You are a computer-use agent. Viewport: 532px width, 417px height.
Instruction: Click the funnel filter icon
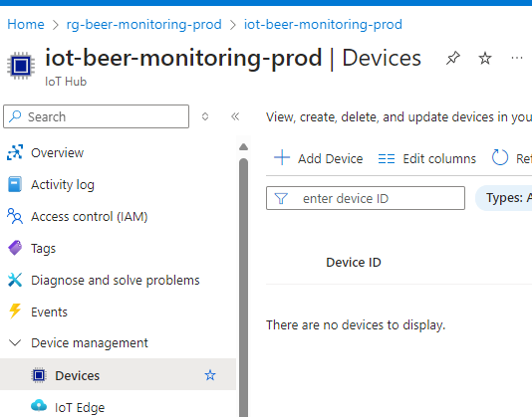click(281, 198)
